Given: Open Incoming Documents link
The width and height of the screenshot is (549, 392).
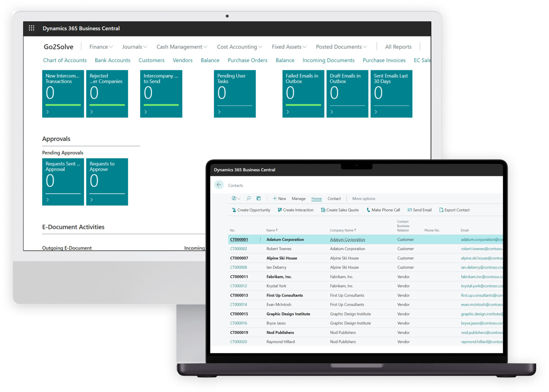Looking at the screenshot, I should click(328, 60).
